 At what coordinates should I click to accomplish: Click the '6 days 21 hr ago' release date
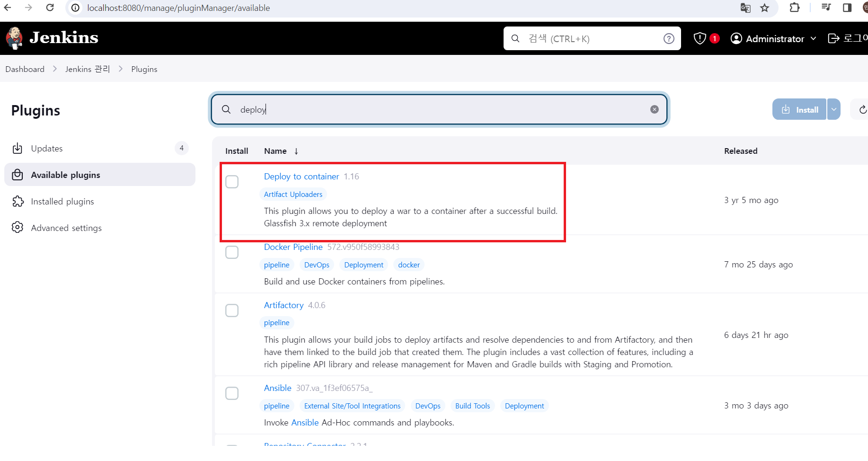coord(756,335)
